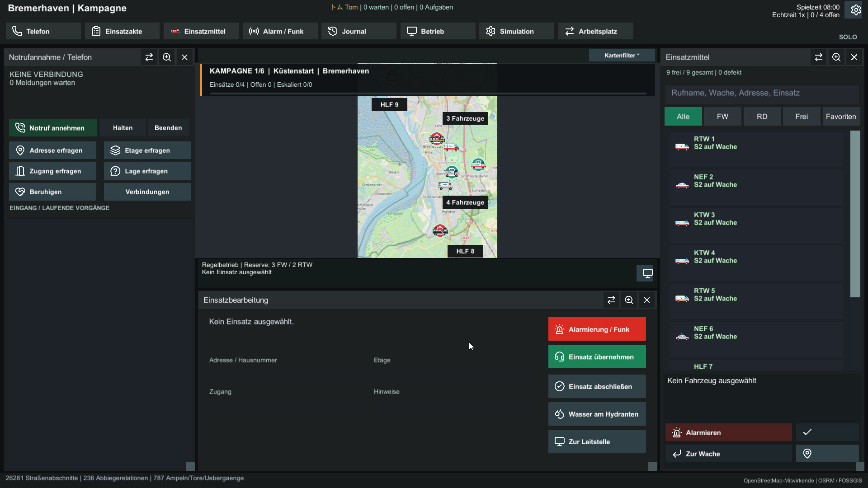
Task: Click the 4 Fahrzeuge map label
Action: (465, 202)
